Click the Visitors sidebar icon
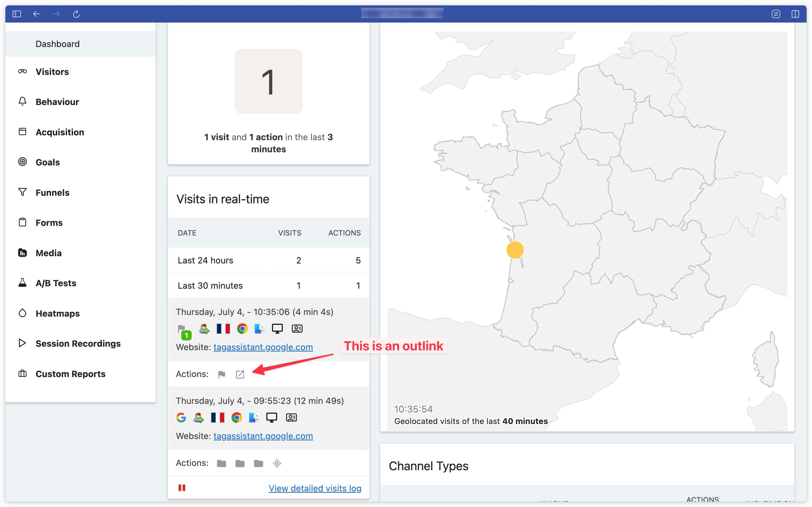 point(21,71)
